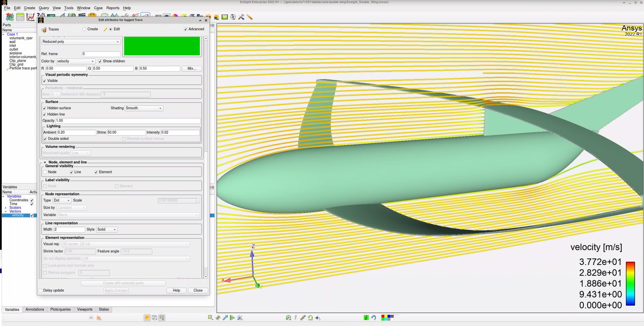Select the ruler measurement icon

click(x=250, y=17)
